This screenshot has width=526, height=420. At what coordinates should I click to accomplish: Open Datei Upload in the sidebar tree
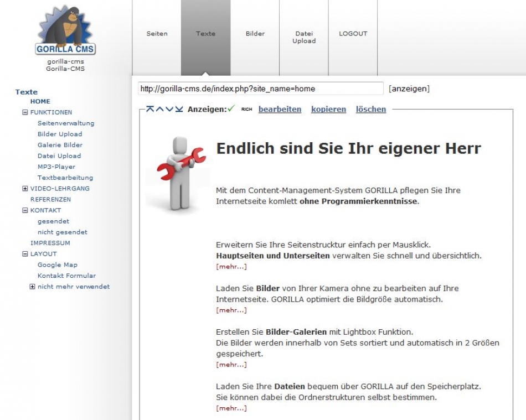point(59,156)
